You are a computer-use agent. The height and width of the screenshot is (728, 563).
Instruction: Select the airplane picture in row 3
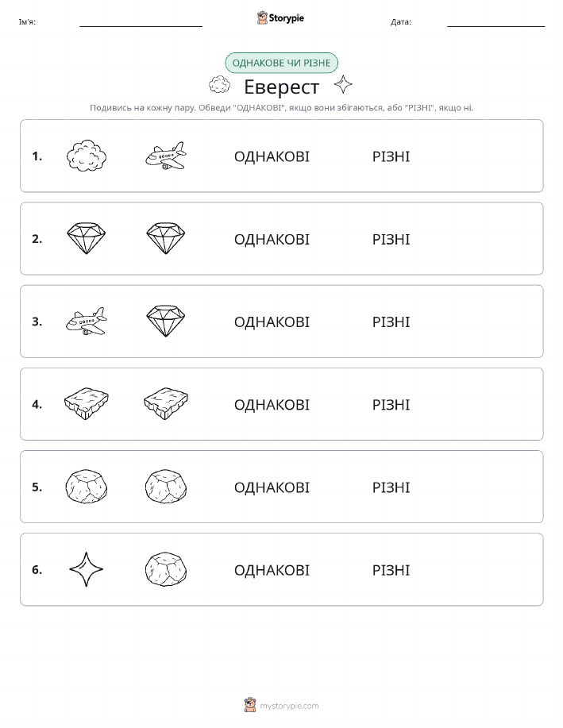[x=87, y=321]
